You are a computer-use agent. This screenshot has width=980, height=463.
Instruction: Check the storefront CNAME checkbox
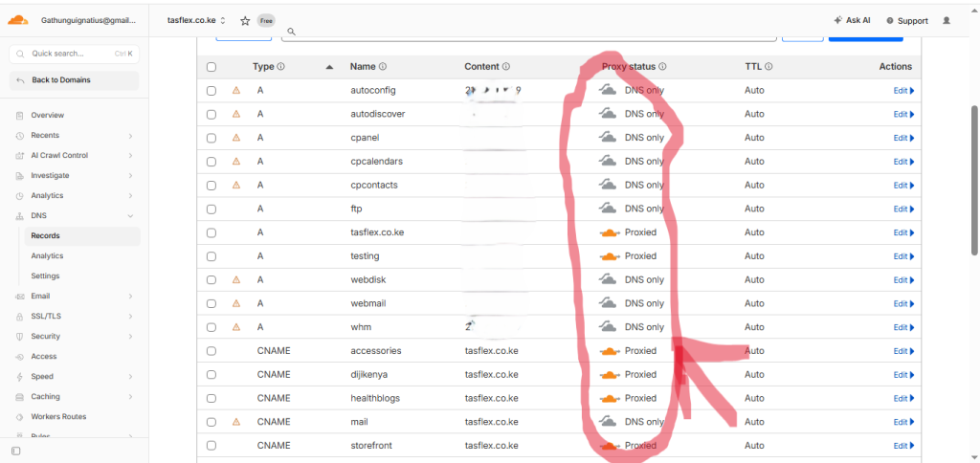[212, 446]
